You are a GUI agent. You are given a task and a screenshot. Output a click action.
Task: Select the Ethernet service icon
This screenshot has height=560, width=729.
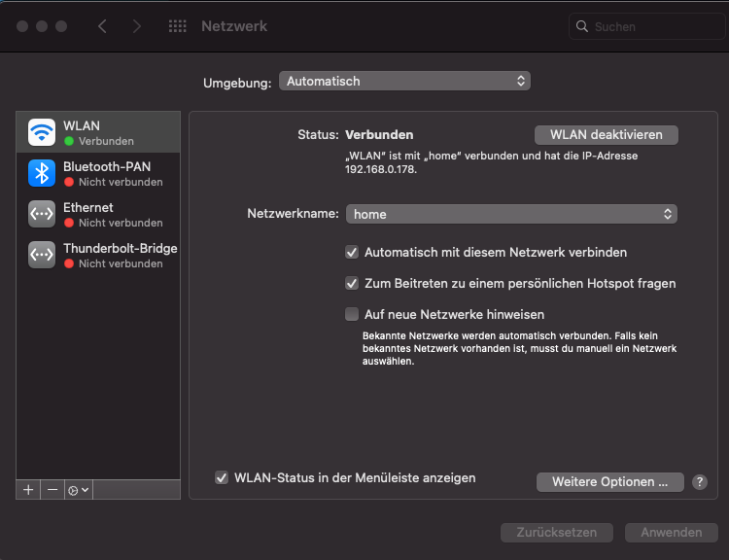click(x=42, y=214)
